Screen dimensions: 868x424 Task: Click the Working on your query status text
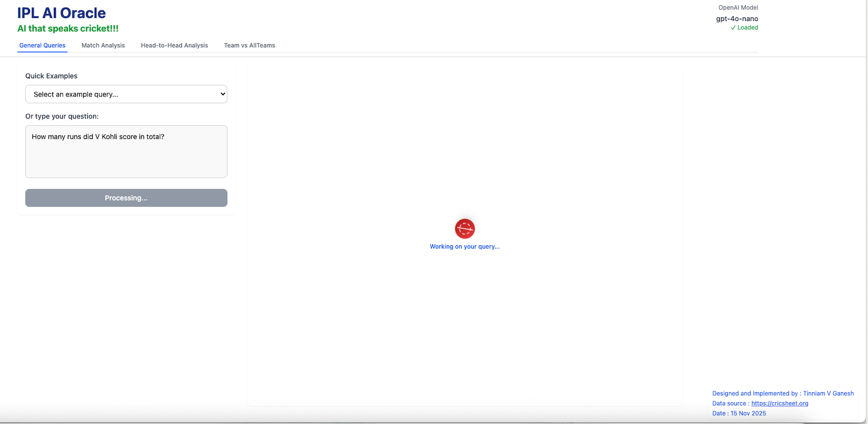[x=464, y=246]
